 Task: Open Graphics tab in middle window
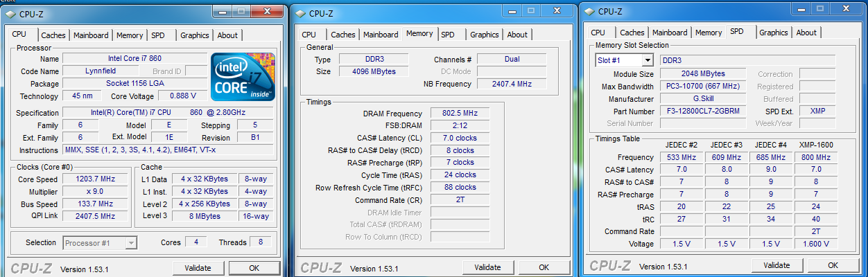point(485,35)
